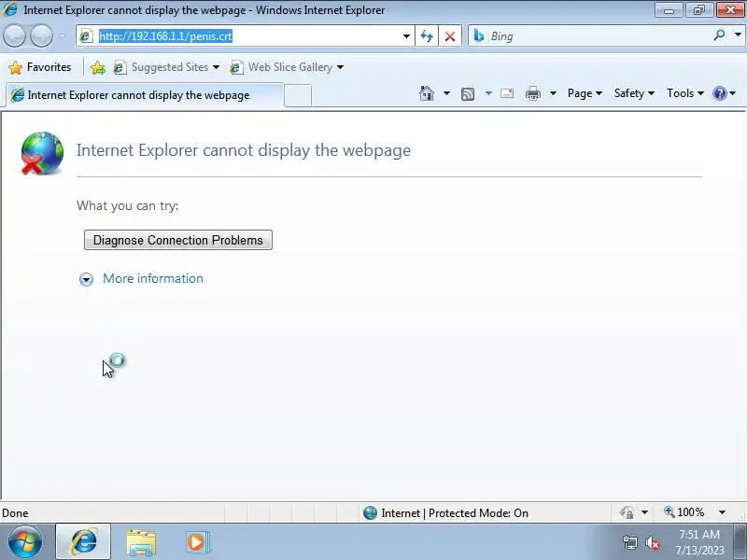The height and width of the screenshot is (560, 747).
Task: Launch Windows Media Player from taskbar
Action: (197, 542)
